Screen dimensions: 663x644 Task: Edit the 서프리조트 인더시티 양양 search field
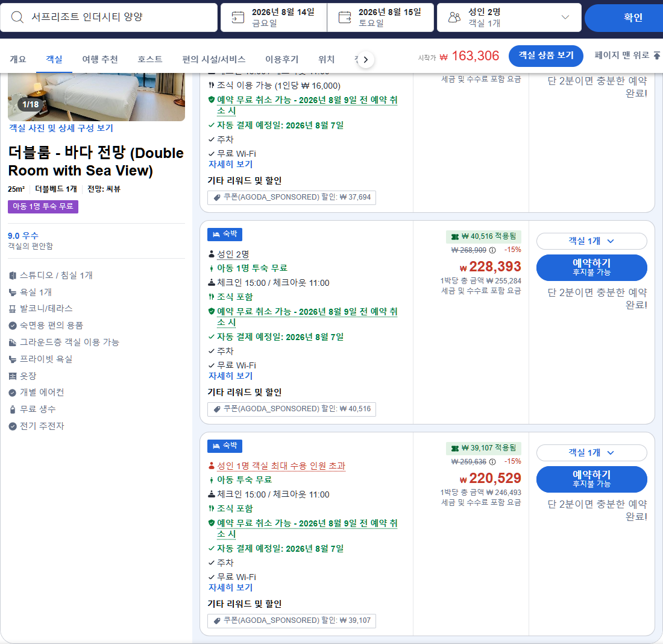click(x=108, y=17)
